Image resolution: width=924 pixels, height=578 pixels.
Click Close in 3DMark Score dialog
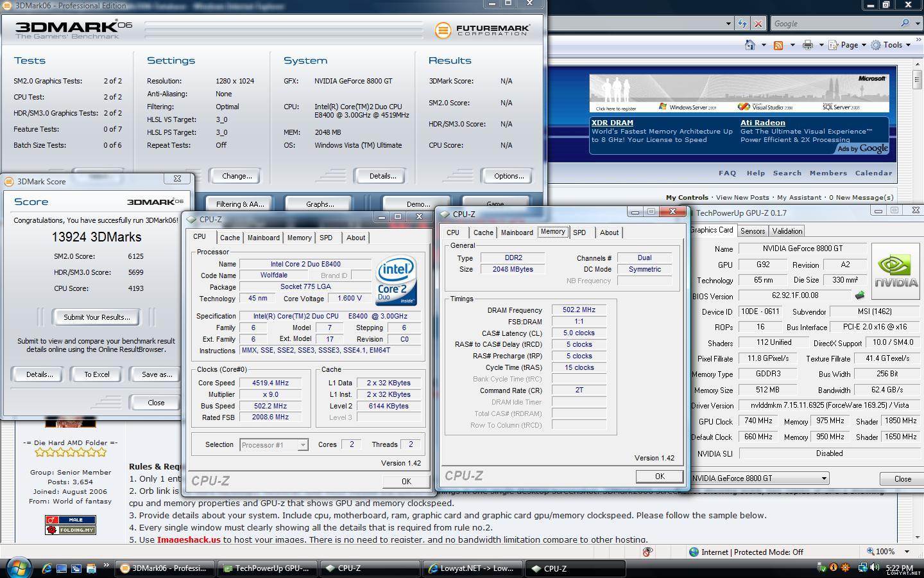click(156, 403)
